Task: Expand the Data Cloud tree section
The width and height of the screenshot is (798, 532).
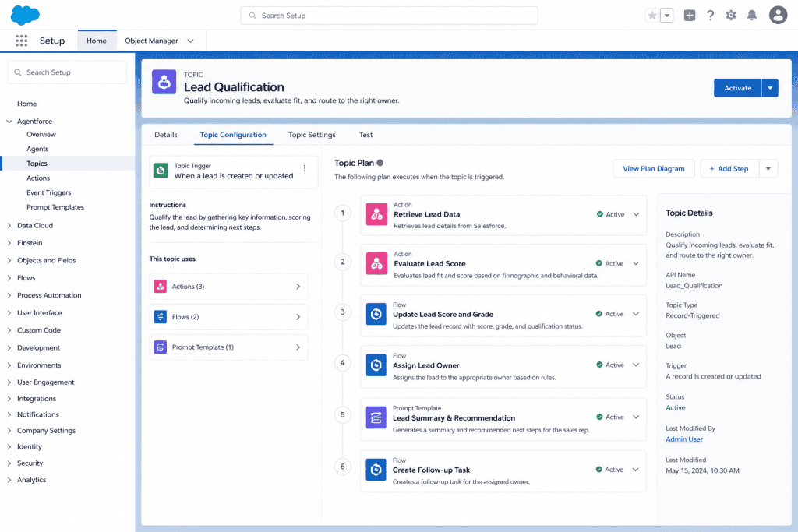Action: point(9,225)
